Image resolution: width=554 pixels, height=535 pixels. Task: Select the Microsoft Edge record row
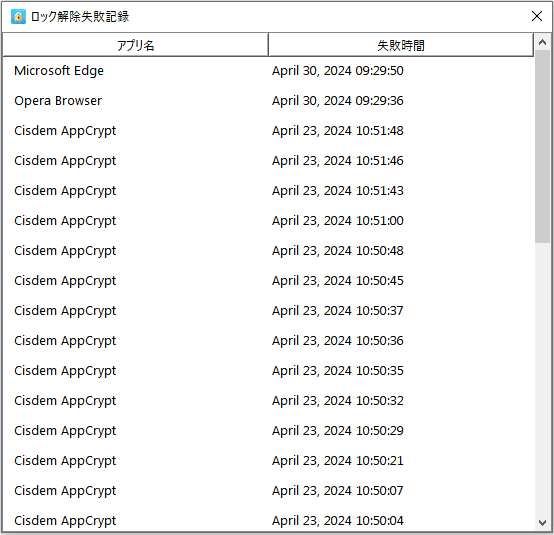point(268,71)
